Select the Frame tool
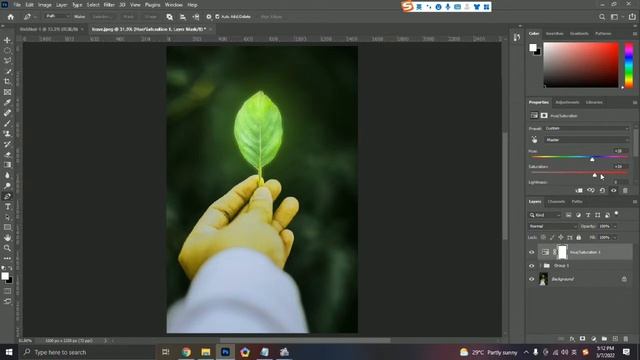 pyautogui.click(x=7, y=92)
